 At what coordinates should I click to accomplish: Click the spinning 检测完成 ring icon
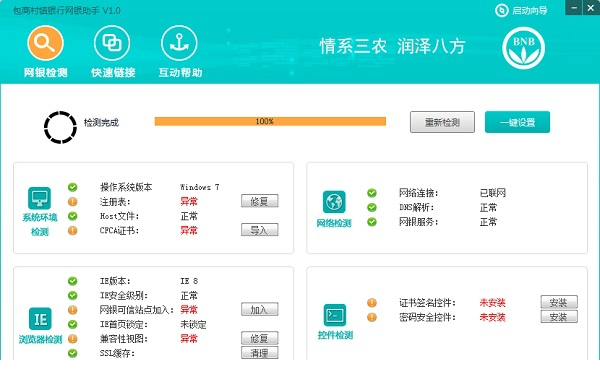click(60, 127)
